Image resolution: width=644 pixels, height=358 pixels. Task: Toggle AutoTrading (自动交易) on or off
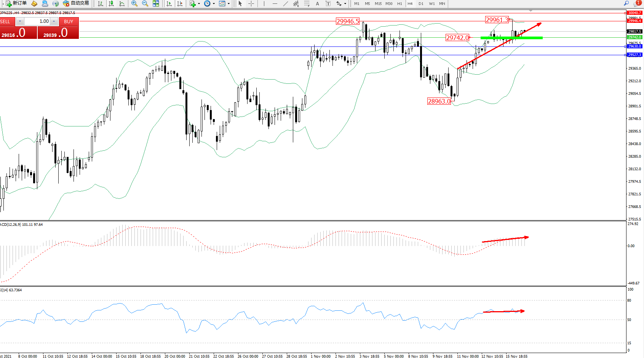click(x=76, y=3)
